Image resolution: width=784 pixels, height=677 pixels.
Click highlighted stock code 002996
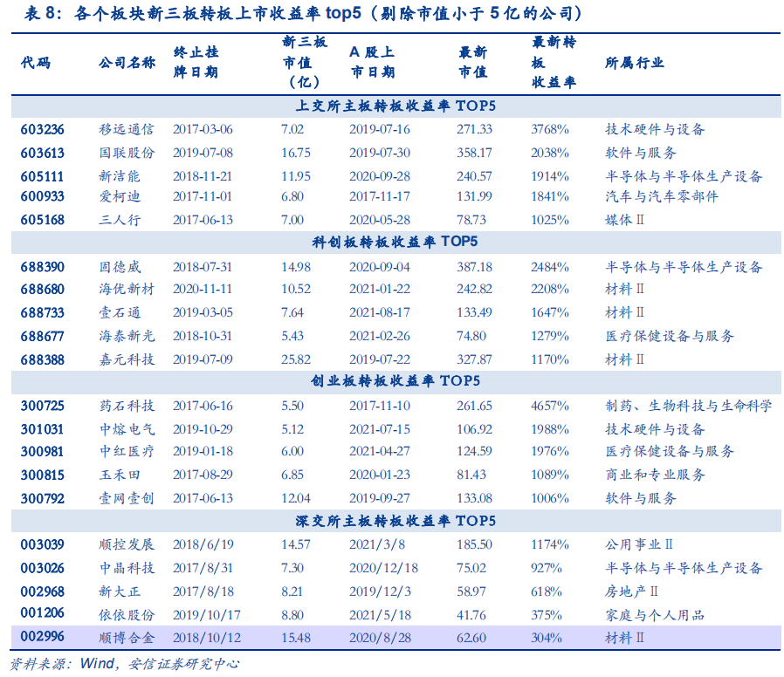[x=43, y=637]
